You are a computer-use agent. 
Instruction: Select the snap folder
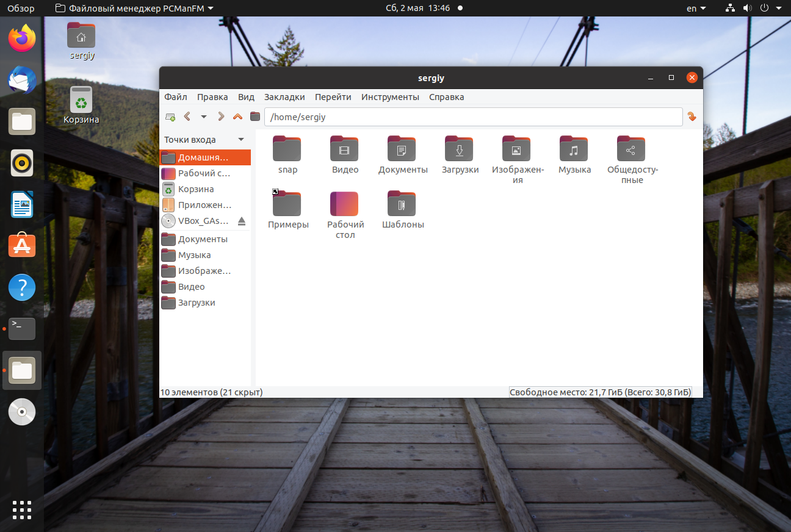coord(287,155)
